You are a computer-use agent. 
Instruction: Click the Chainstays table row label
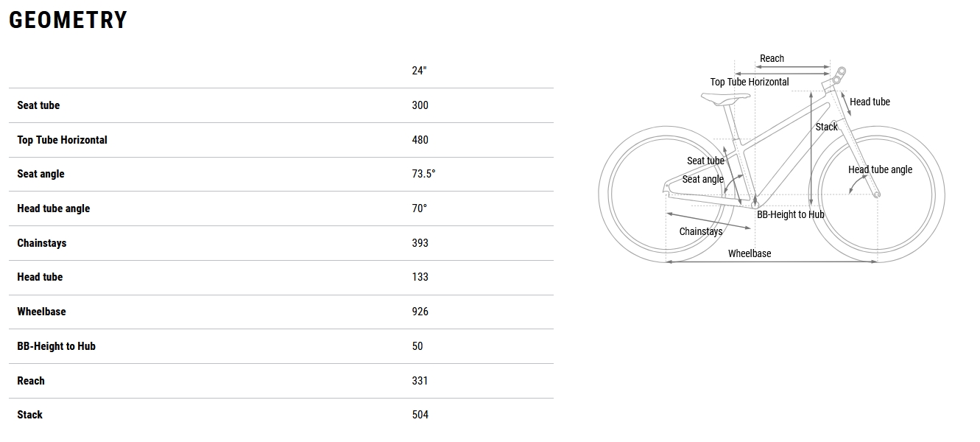(x=42, y=243)
